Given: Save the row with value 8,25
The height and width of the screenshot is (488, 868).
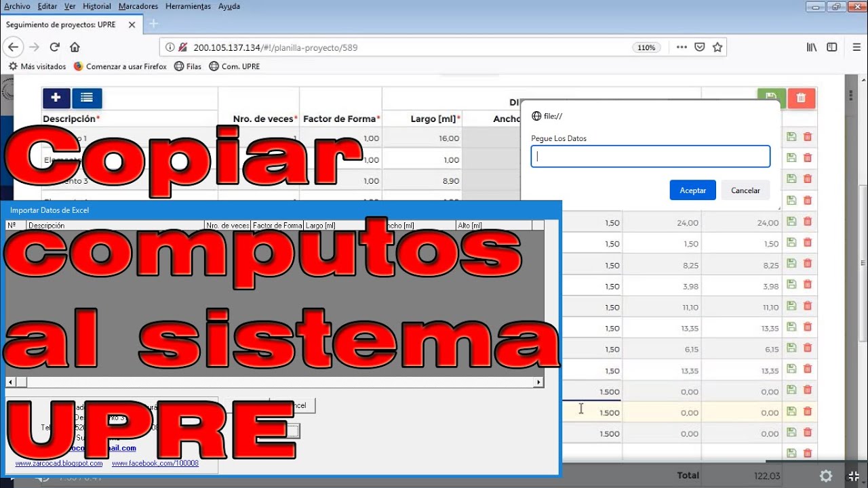Looking at the screenshot, I should pyautogui.click(x=791, y=264).
